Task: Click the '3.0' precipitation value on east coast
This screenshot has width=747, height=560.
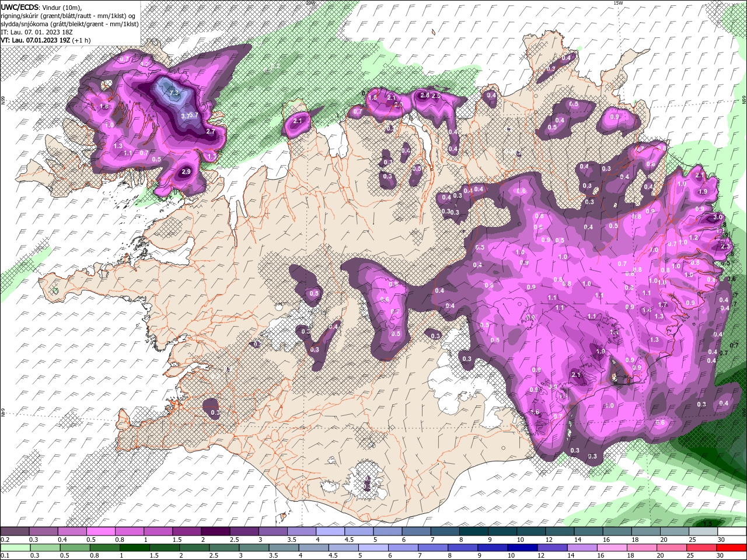Action: pyautogui.click(x=717, y=217)
